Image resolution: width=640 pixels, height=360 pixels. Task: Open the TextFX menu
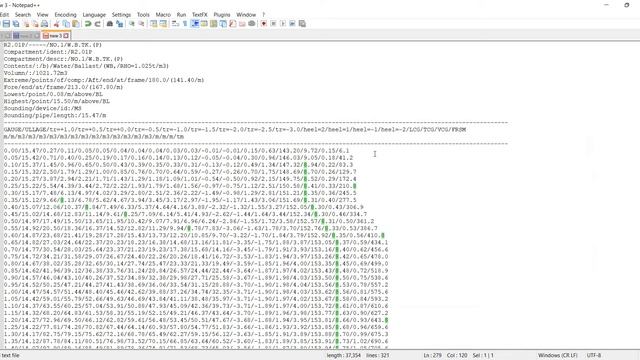click(x=200, y=15)
